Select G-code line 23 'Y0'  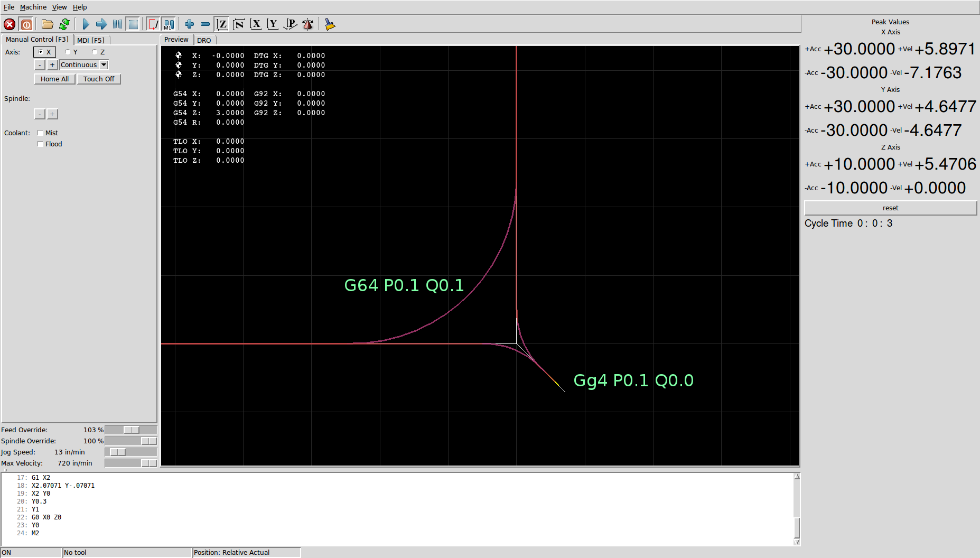coord(35,525)
